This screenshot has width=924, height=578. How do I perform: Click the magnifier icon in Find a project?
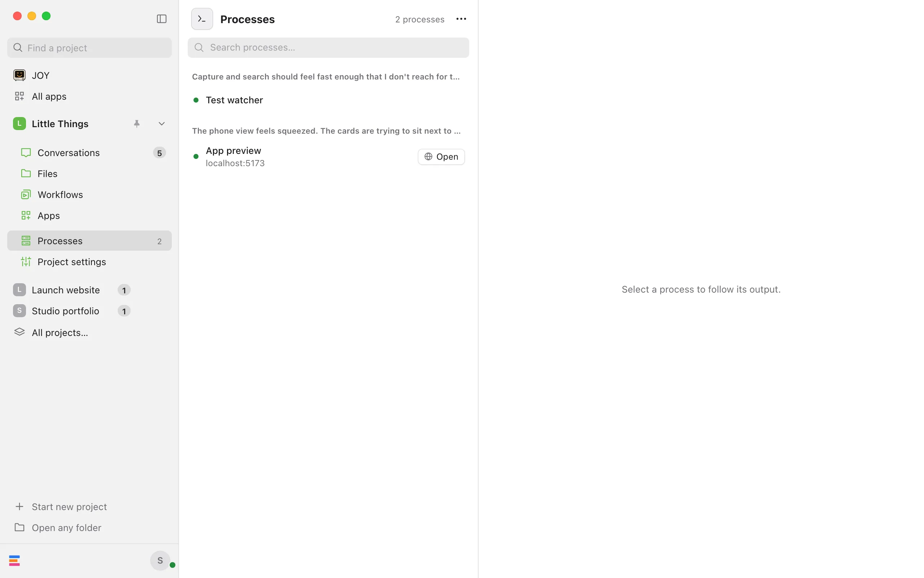coord(18,47)
